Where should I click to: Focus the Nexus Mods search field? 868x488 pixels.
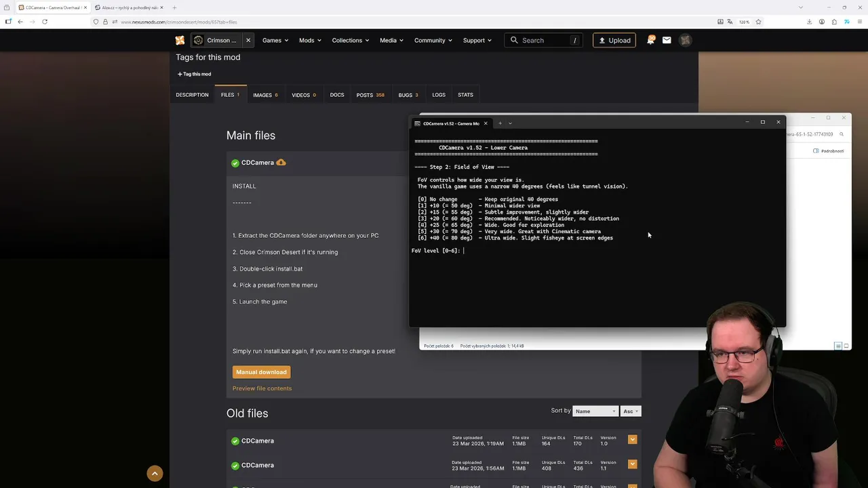545,40
